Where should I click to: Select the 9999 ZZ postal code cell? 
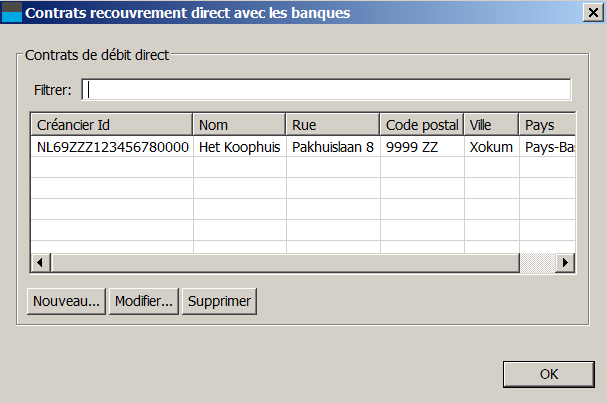422,147
